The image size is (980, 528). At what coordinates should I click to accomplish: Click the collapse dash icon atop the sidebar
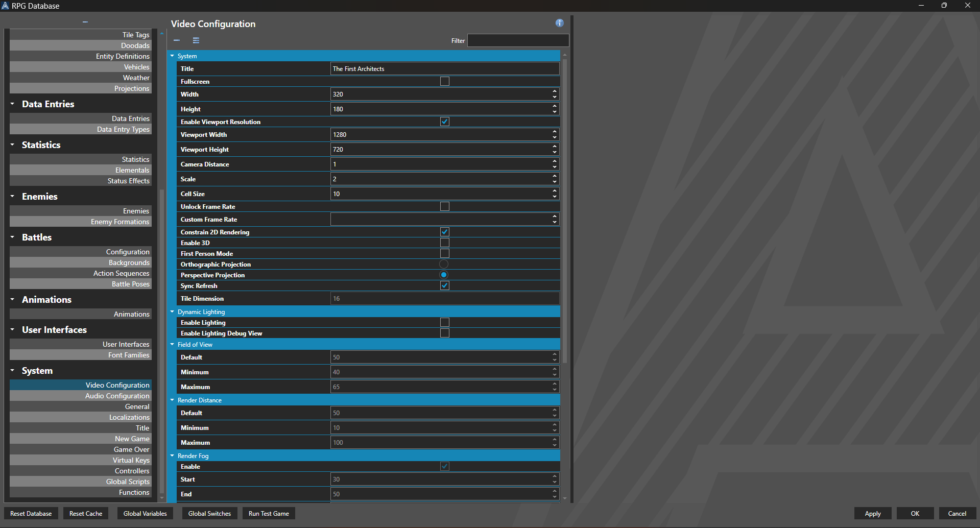click(x=85, y=22)
